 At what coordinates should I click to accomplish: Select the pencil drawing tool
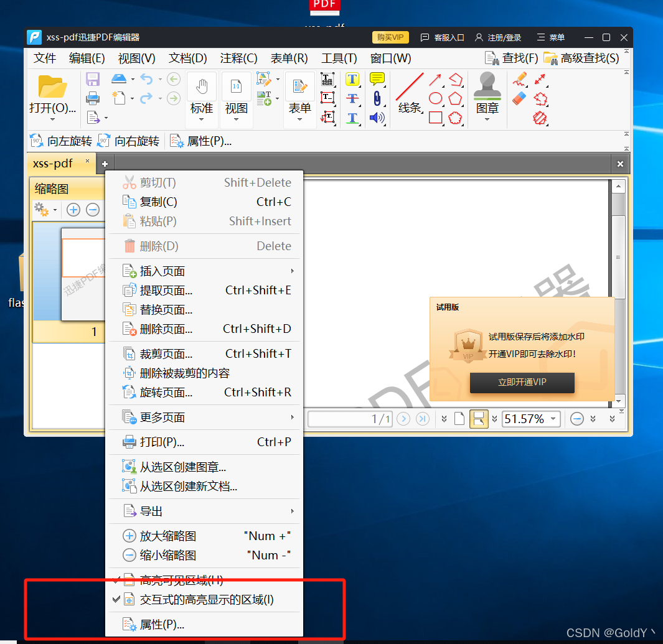coord(520,79)
